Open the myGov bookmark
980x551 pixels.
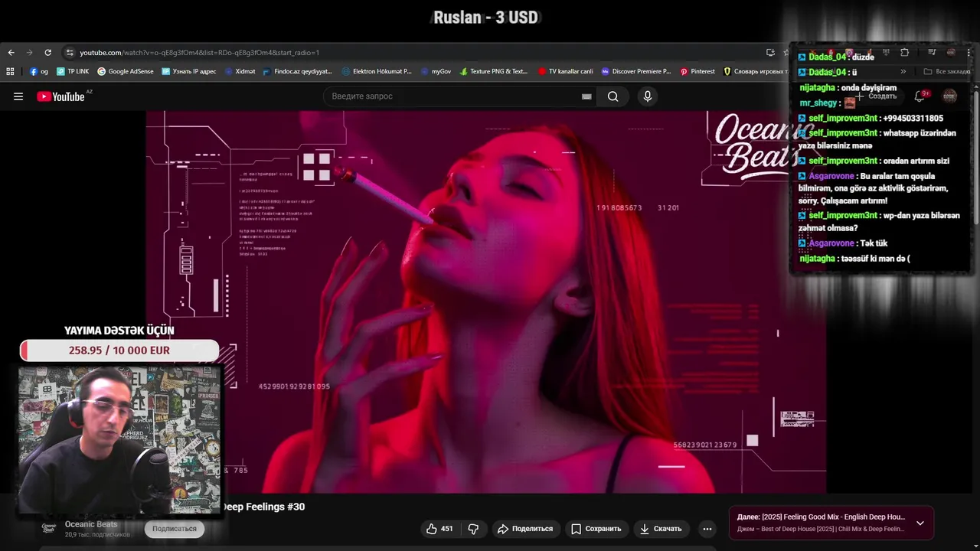pyautogui.click(x=436, y=71)
